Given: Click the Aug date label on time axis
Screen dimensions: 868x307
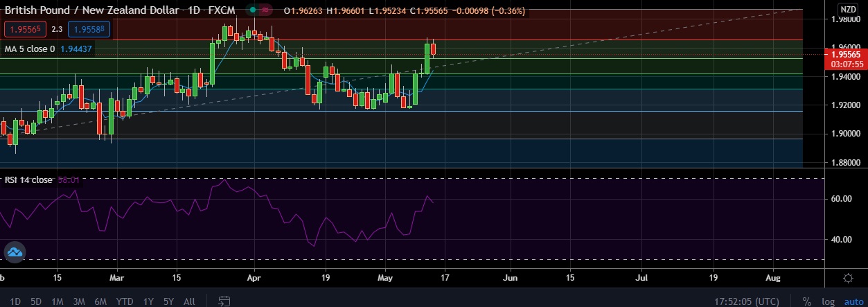Looking at the screenshot, I should pos(774,277).
